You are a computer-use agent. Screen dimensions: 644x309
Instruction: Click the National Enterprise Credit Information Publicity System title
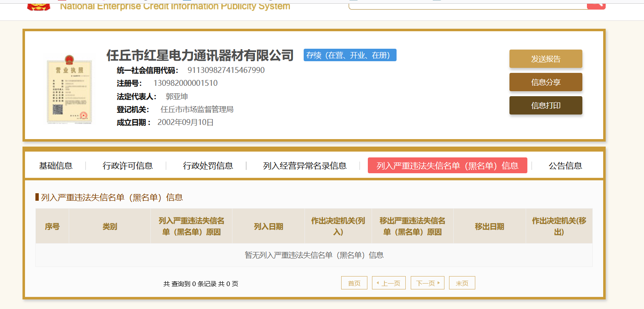pyautogui.click(x=175, y=6)
